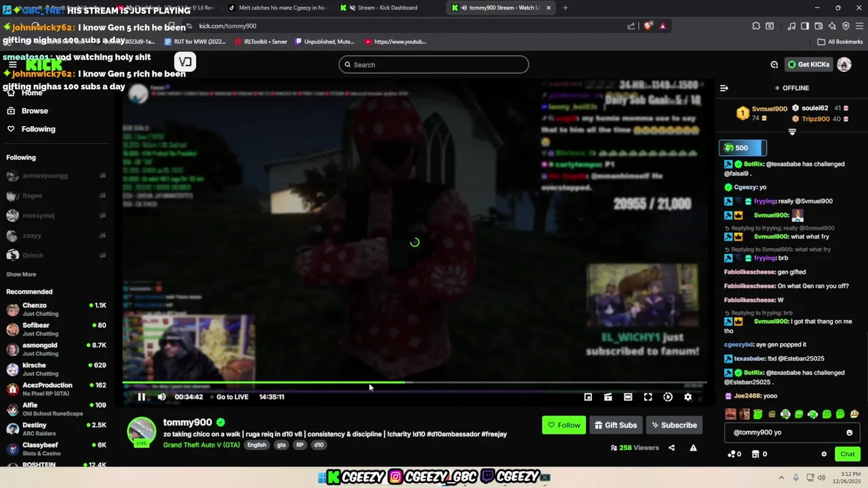This screenshot has width=868, height=488.
Task: Open the Brave Rewards triangle icon
Action: [663, 26]
